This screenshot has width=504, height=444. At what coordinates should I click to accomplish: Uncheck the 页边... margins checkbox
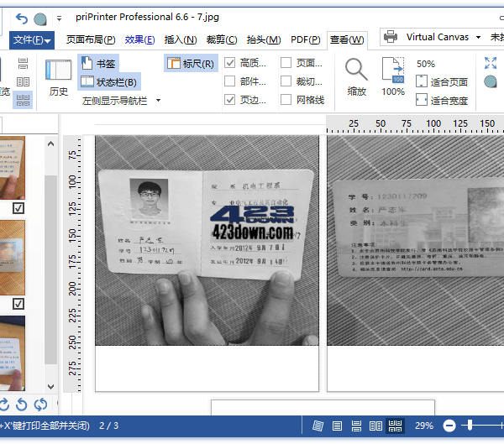pos(230,100)
